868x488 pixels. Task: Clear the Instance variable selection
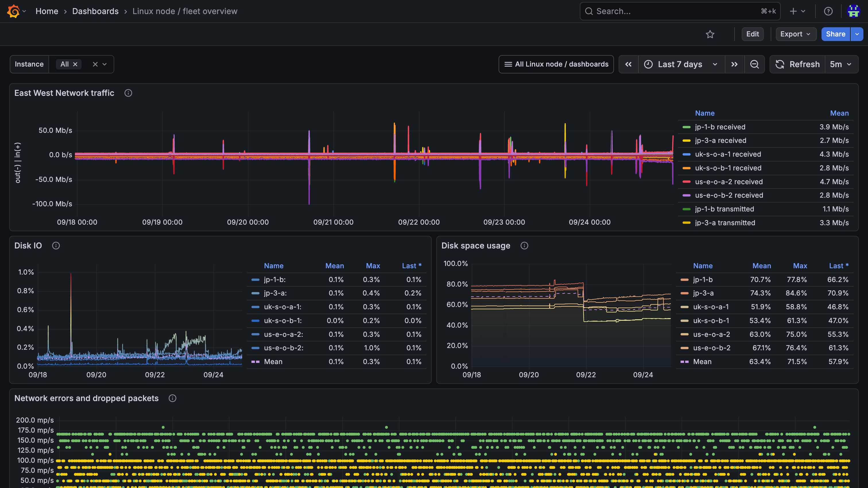click(95, 64)
